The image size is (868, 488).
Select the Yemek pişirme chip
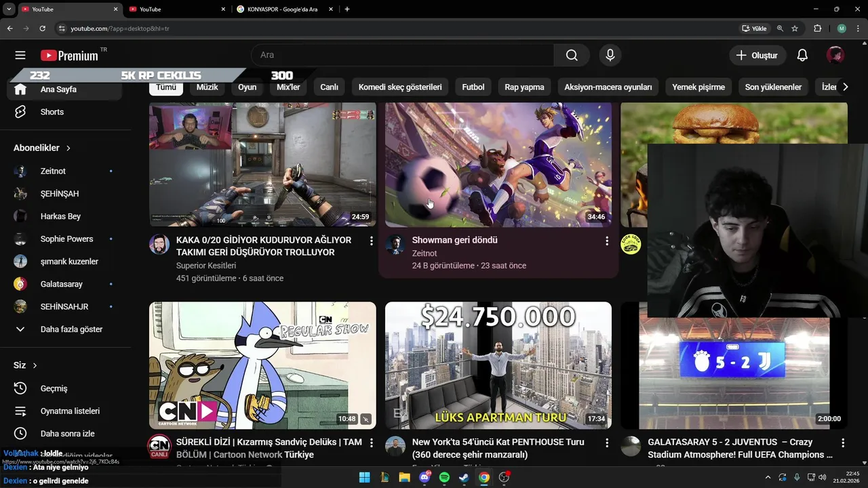(698, 87)
